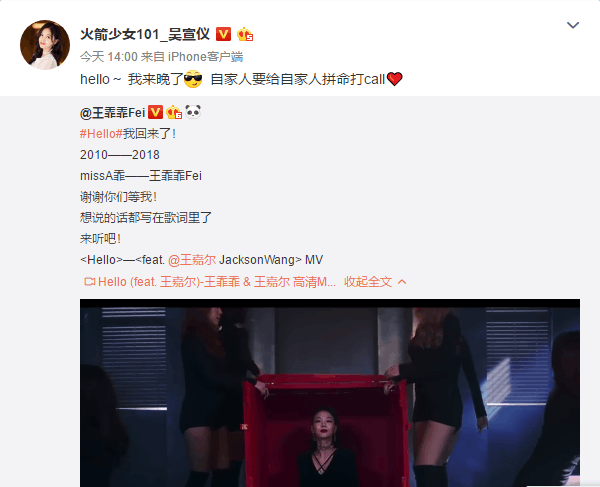
Task: Open the 今天 14:00 timestamp link
Action: pyautogui.click(x=109, y=57)
